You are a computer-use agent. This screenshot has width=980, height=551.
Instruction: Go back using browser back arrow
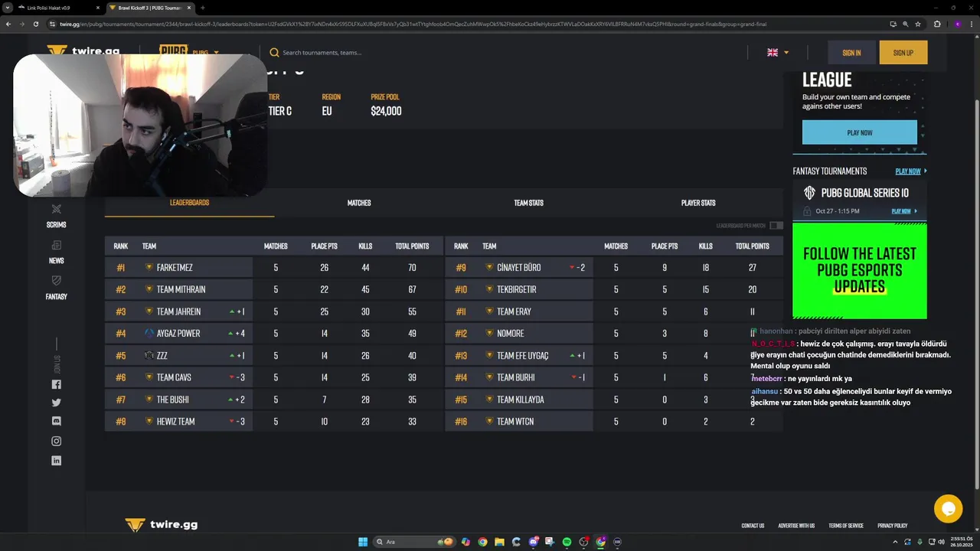pyautogui.click(x=8, y=24)
